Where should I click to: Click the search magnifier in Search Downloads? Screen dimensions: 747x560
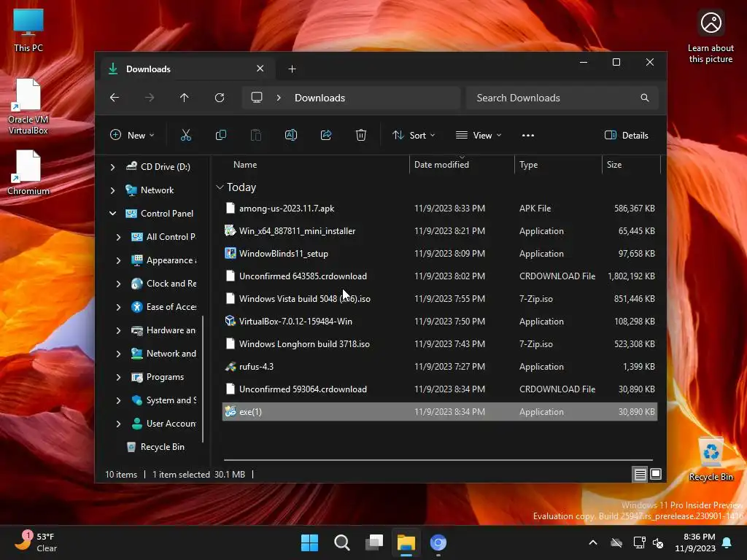(645, 98)
